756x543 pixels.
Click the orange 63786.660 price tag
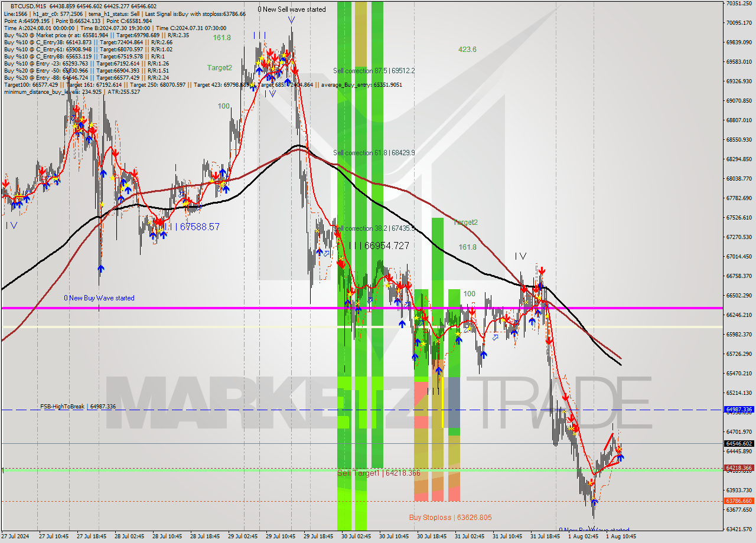coord(739,501)
